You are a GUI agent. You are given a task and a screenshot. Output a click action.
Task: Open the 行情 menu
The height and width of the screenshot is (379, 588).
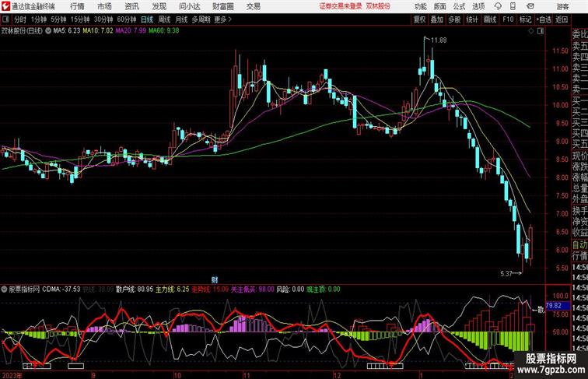point(77,6)
